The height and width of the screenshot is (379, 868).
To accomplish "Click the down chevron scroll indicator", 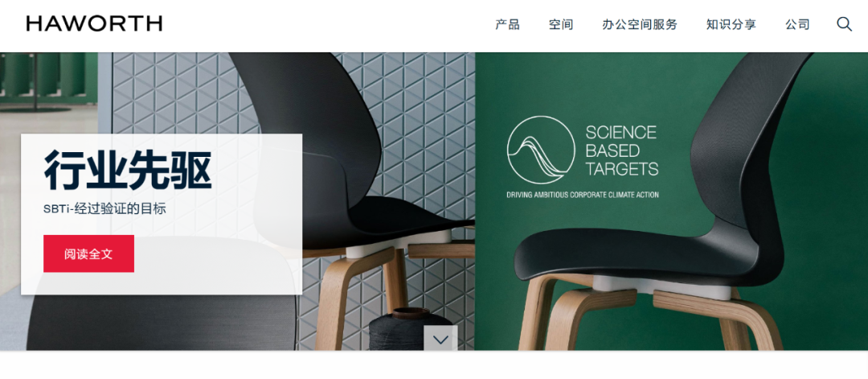I will click(x=440, y=339).
